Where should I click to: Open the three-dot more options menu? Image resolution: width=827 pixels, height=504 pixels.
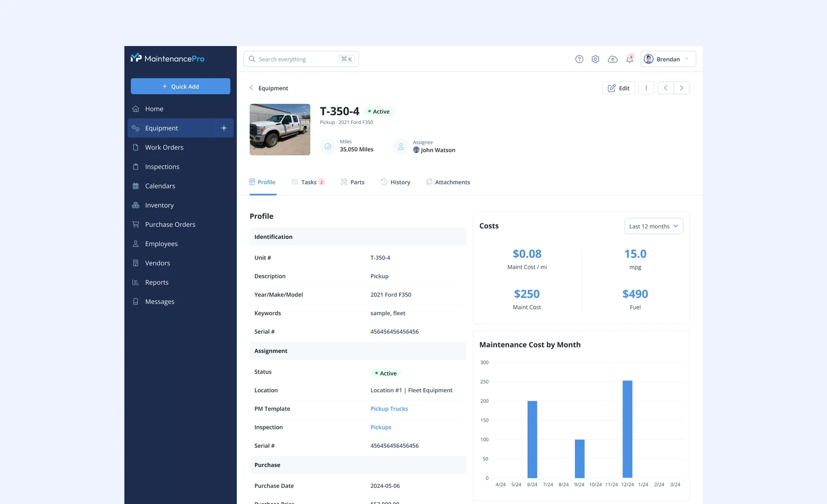[x=646, y=88]
